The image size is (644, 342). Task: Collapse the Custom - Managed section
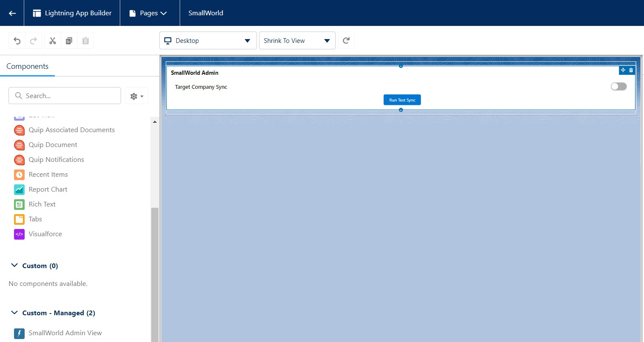[14, 313]
